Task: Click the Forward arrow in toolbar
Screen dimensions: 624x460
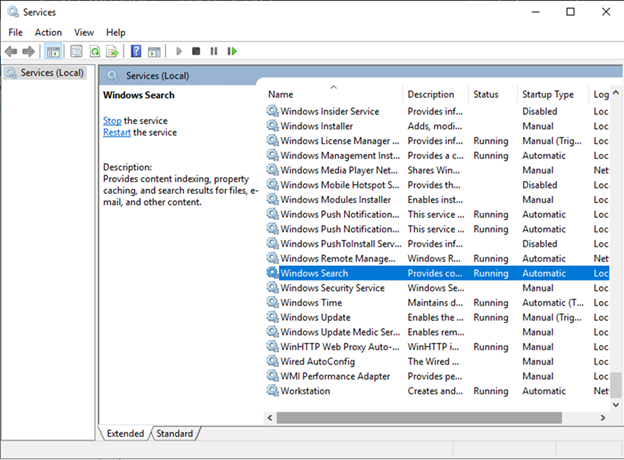Action: (28, 51)
